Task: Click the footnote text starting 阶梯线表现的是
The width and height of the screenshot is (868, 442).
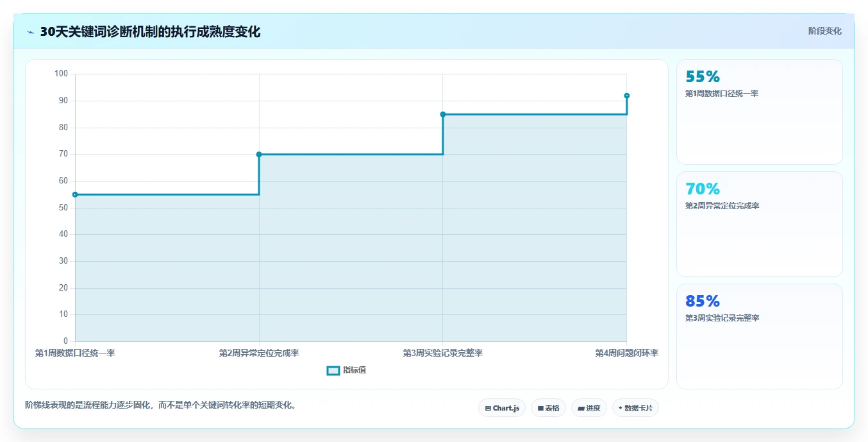Action: pyautogui.click(x=160, y=405)
